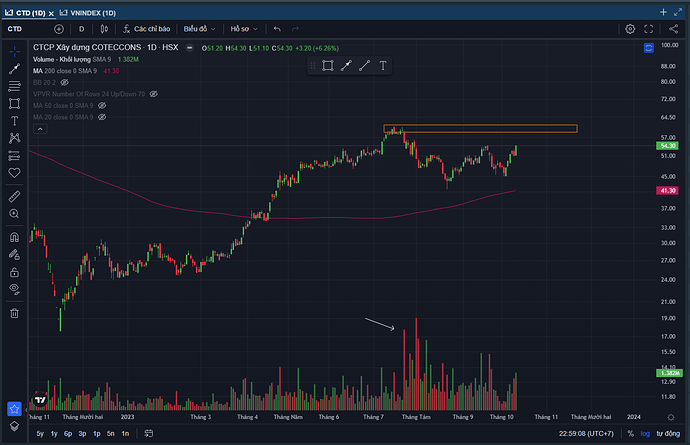Viewport: 690px width, 445px height.
Task: Toggle the log scale option
Action: (x=645, y=433)
